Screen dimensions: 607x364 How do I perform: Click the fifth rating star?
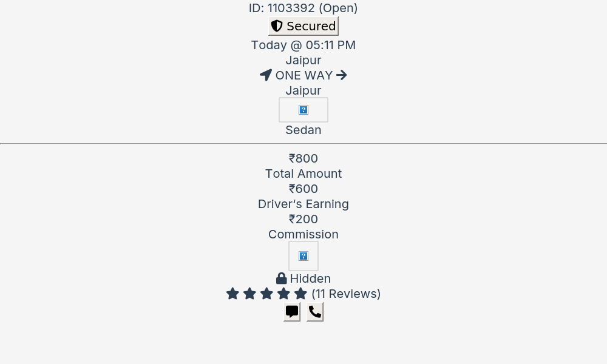point(300,294)
